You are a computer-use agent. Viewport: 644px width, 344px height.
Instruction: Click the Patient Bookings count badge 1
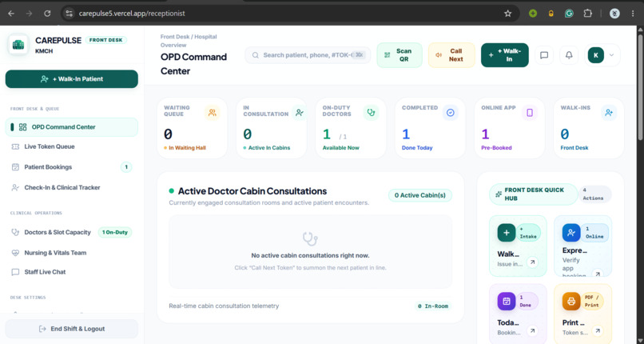pyautogui.click(x=126, y=167)
